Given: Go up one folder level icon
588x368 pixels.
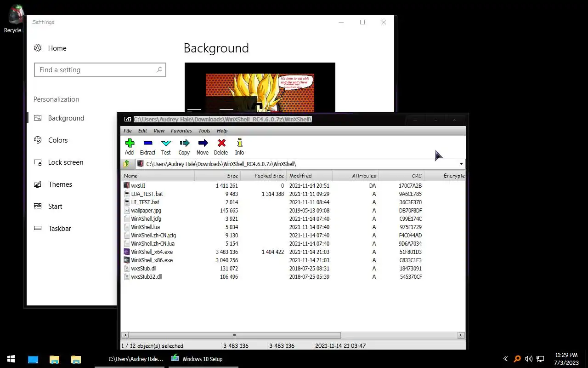Looking at the screenshot, I should coord(126,164).
